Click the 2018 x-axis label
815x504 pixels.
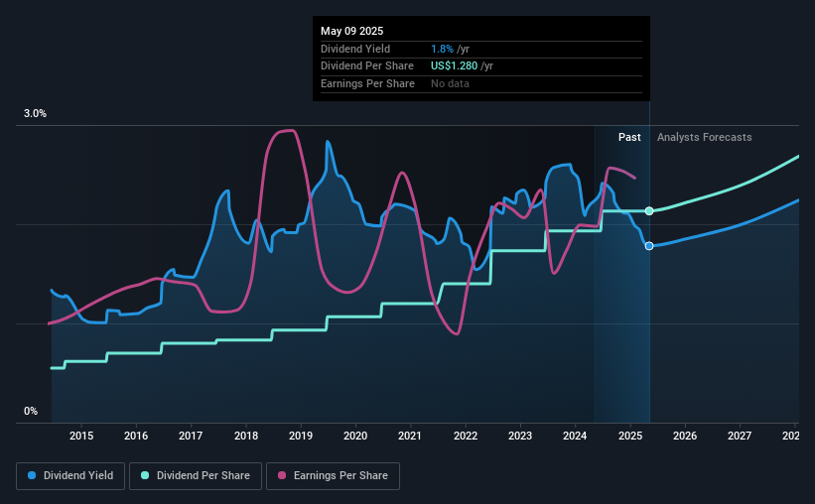pos(246,436)
